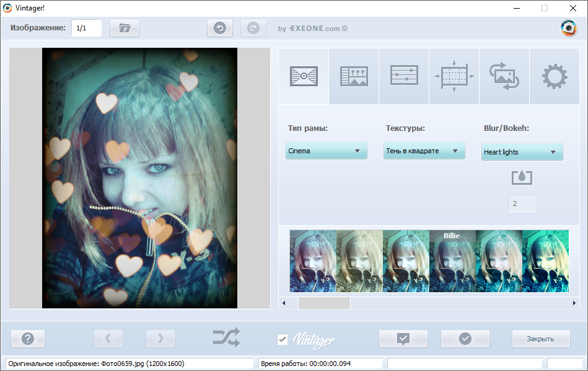
Task: Click the image counter field 1/1
Action: [x=87, y=28]
